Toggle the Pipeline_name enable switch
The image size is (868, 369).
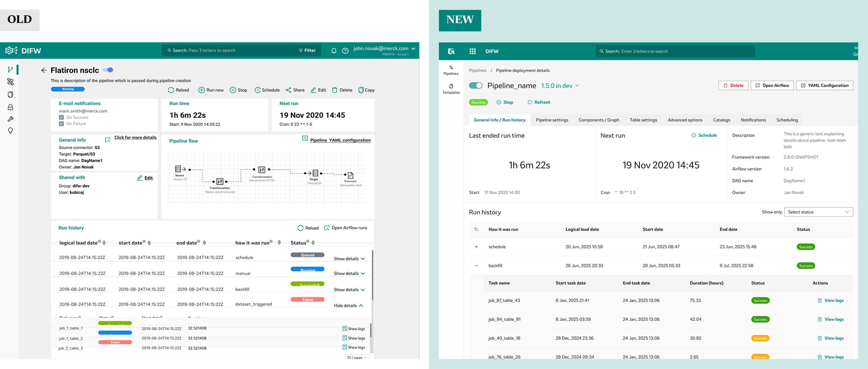click(476, 86)
